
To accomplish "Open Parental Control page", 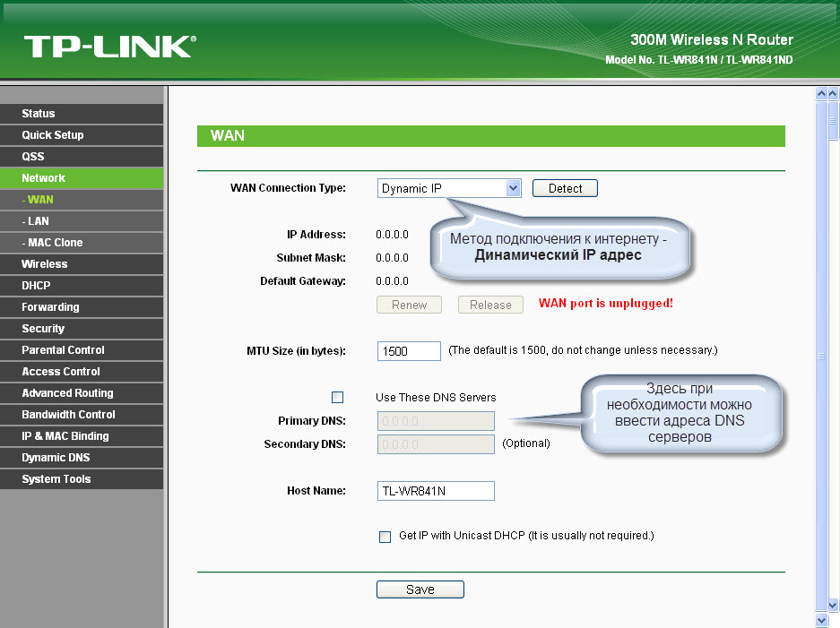I will [x=63, y=350].
